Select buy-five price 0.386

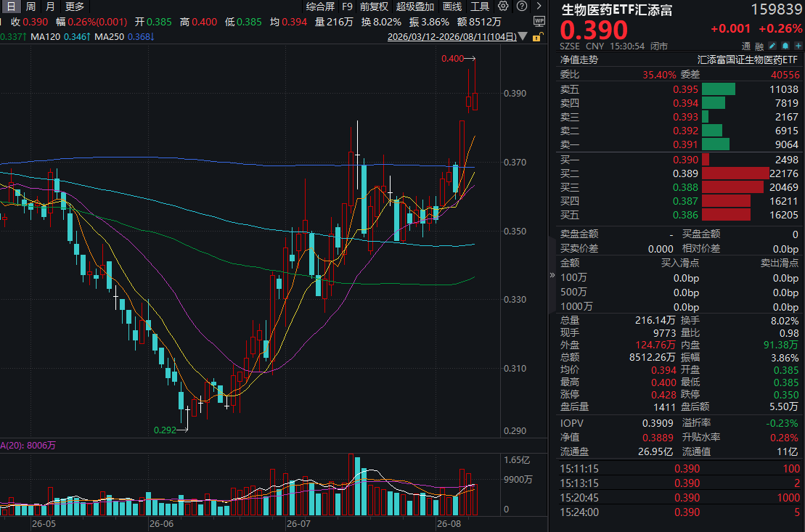(685, 215)
